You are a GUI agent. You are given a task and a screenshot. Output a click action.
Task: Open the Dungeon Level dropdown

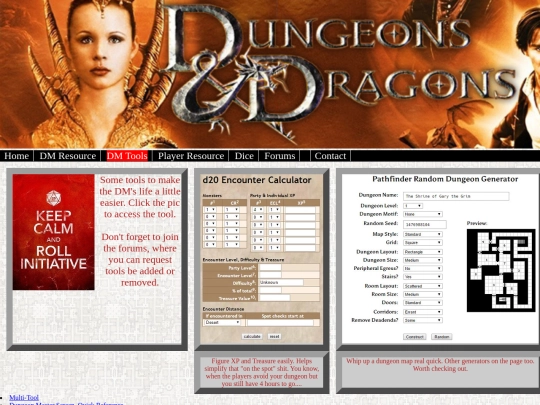413,206
